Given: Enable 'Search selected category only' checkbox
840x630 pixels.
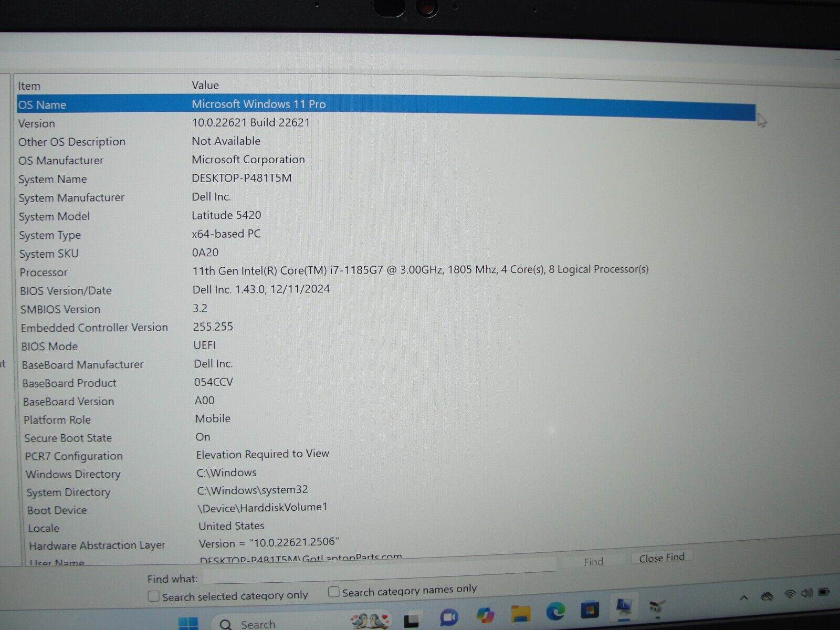Looking at the screenshot, I should coord(154,596).
